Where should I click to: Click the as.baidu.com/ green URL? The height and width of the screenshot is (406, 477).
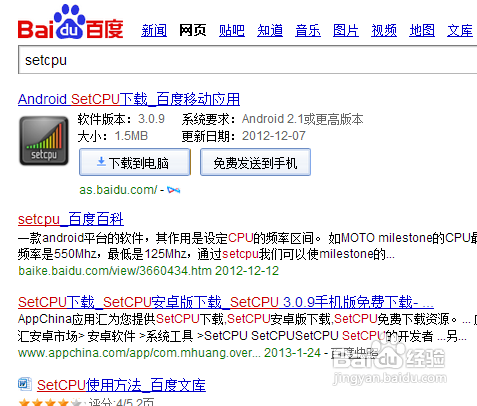tap(118, 190)
